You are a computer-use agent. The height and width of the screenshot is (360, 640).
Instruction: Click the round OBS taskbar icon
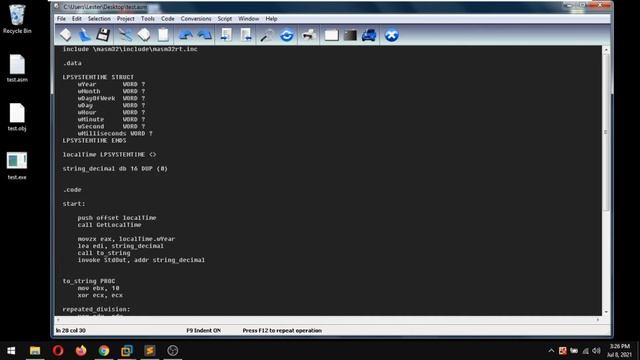tap(173, 351)
